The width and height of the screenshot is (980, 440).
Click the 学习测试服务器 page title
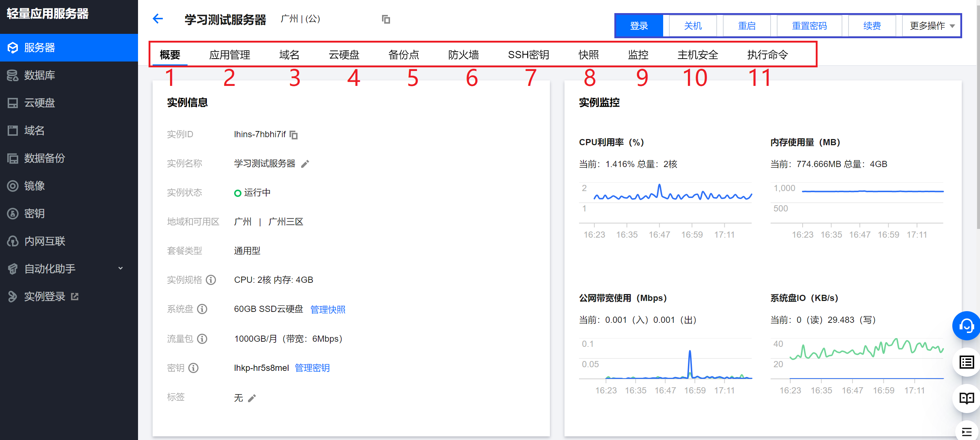tap(225, 20)
